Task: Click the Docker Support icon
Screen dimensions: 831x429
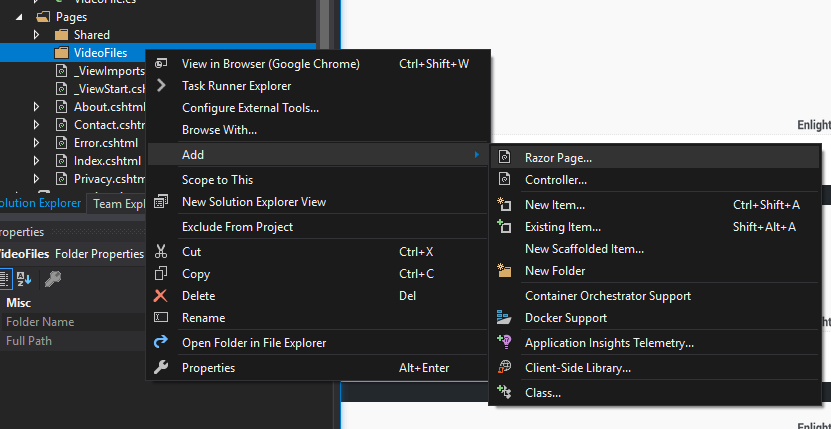Action: [504, 317]
